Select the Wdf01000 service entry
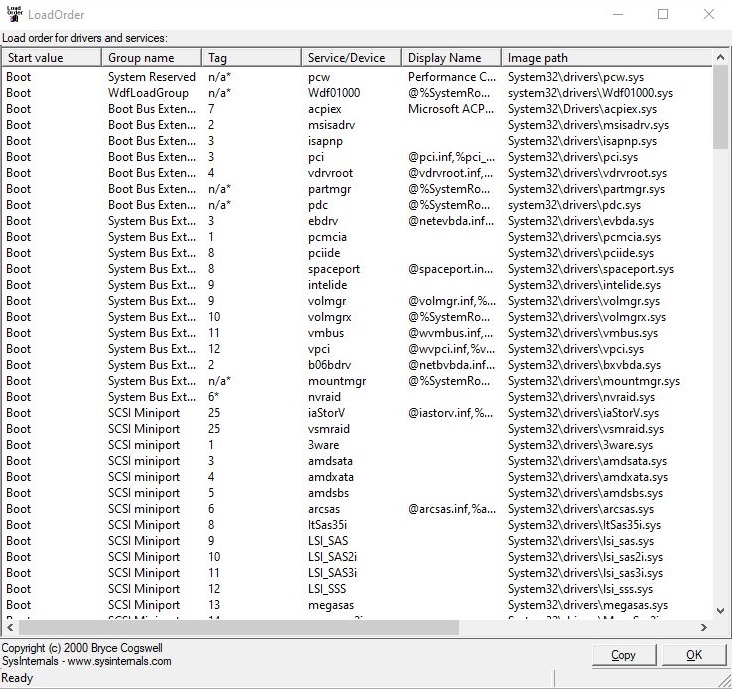The width and height of the screenshot is (732, 689). tap(334, 93)
